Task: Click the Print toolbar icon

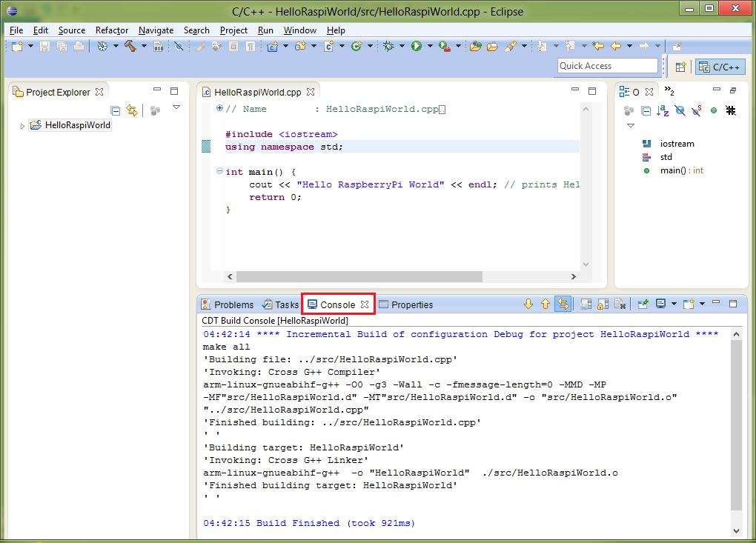Action: (x=79, y=46)
